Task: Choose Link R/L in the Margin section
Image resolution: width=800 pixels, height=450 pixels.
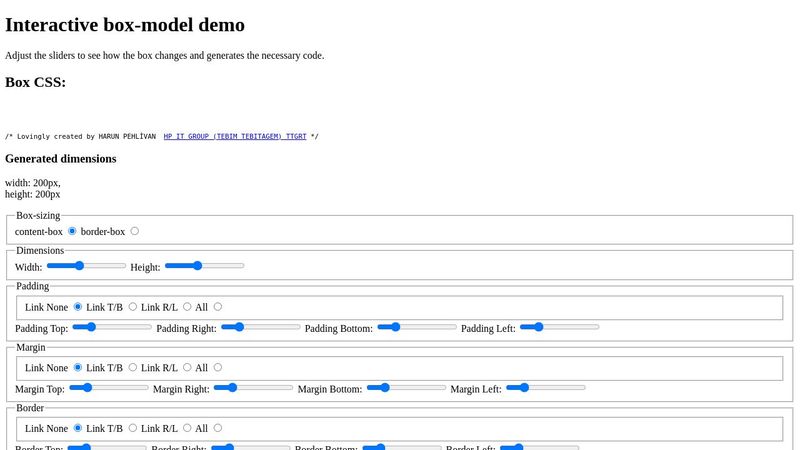Action: point(187,368)
